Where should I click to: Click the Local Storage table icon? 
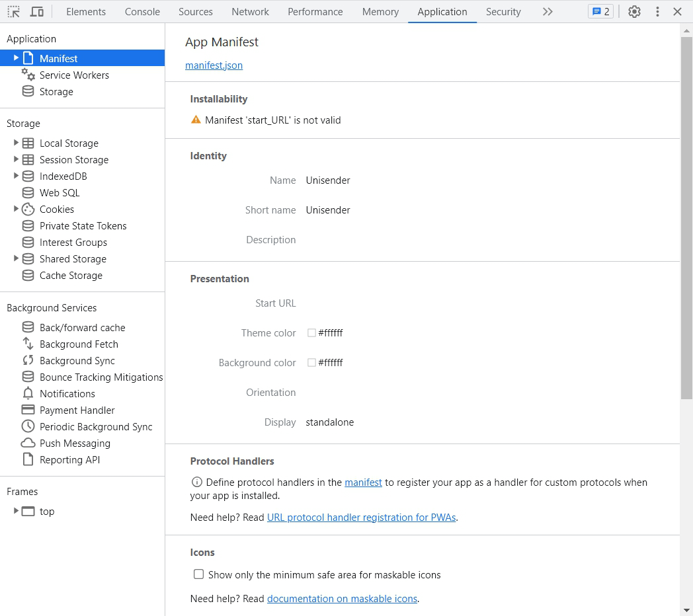[x=28, y=143]
